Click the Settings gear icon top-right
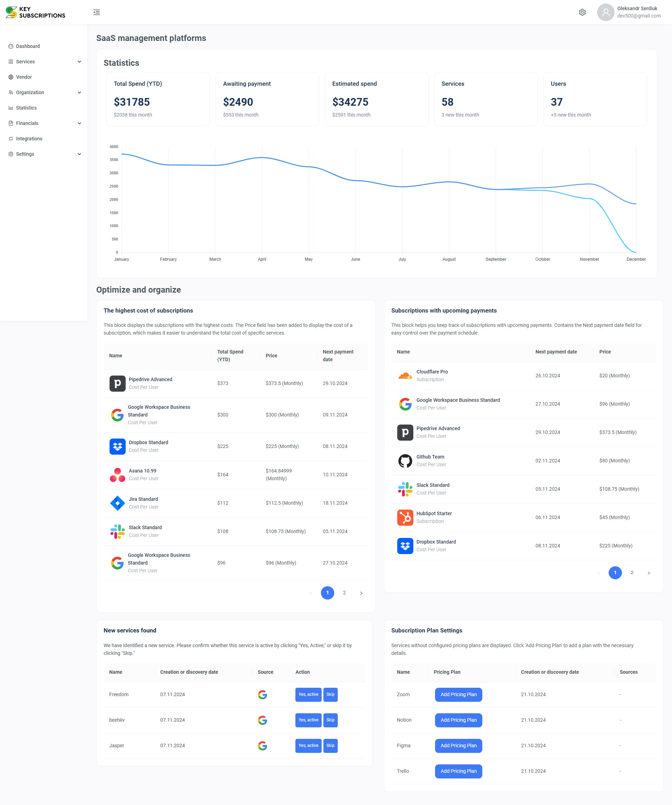The image size is (672, 805). (582, 12)
